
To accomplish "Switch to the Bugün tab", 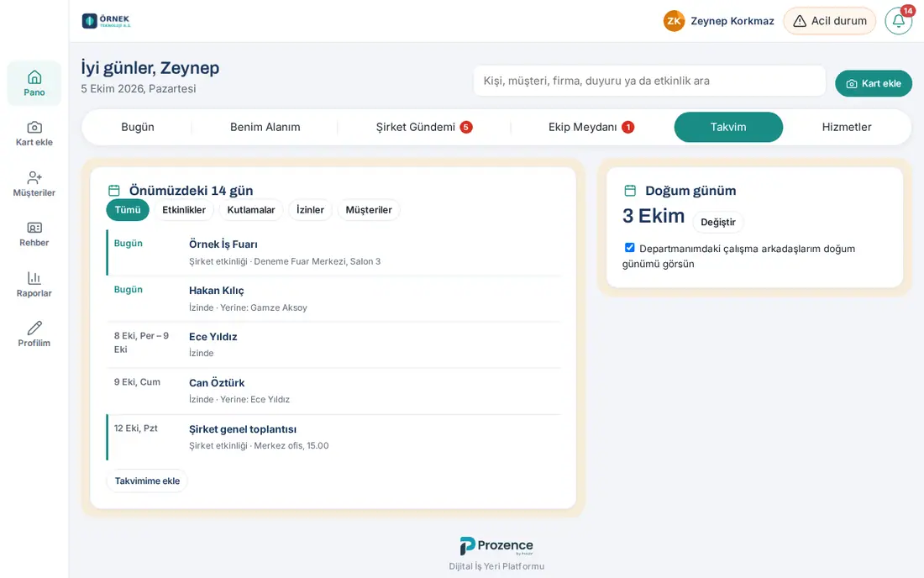I will click(x=137, y=127).
